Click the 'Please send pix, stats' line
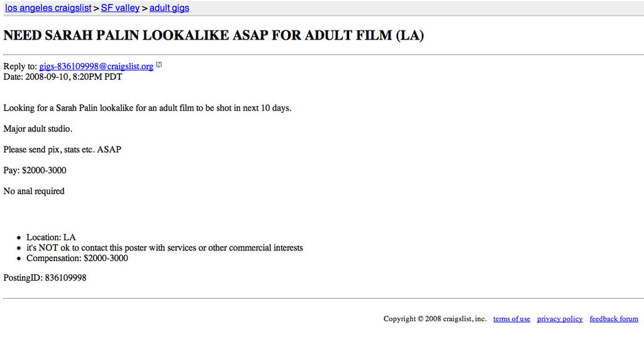The height and width of the screenshot is (346, 644). pyautogui.click(x=62, y=150)
